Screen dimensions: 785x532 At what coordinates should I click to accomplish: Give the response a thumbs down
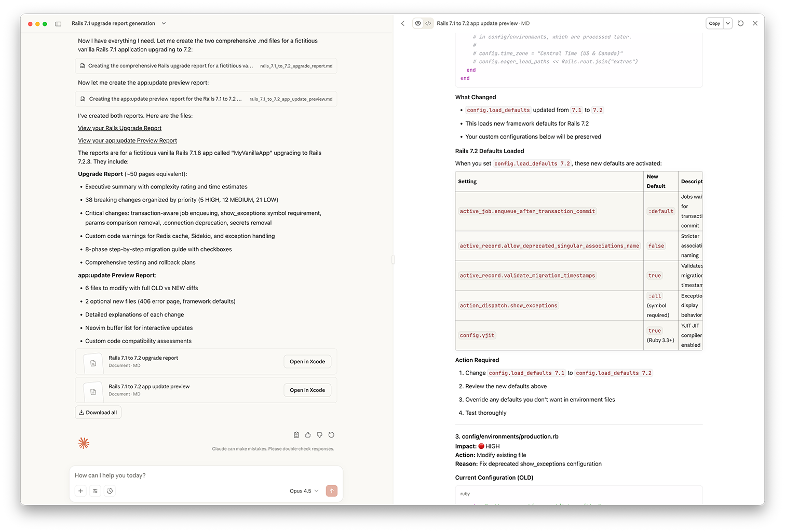tap(319, 435)
